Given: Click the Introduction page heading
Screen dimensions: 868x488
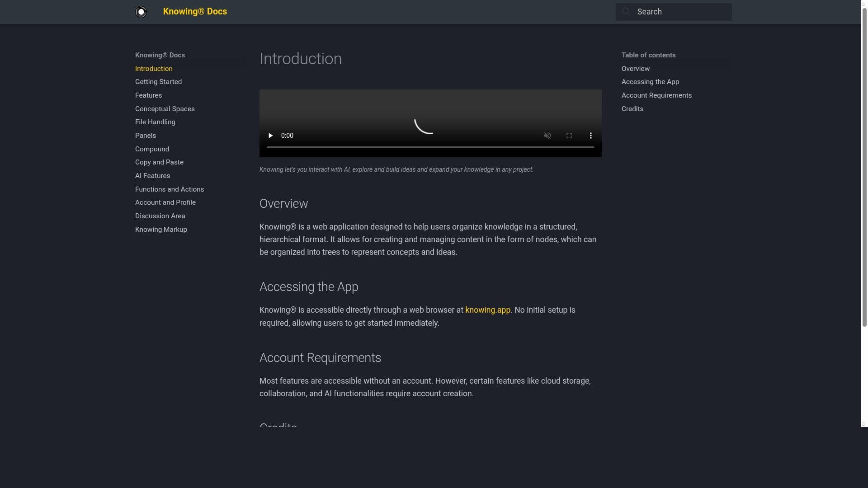Looking at the screenshot, I should click(x=301, y=59).
